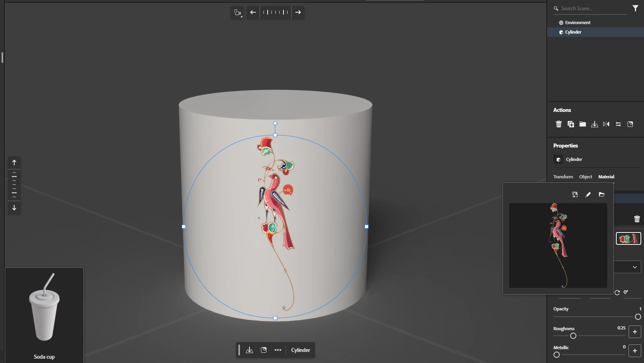Delete the graphic layer with trash icon
Screen dimensions: 644x363
pyautogui.click(x=637, y=219)
